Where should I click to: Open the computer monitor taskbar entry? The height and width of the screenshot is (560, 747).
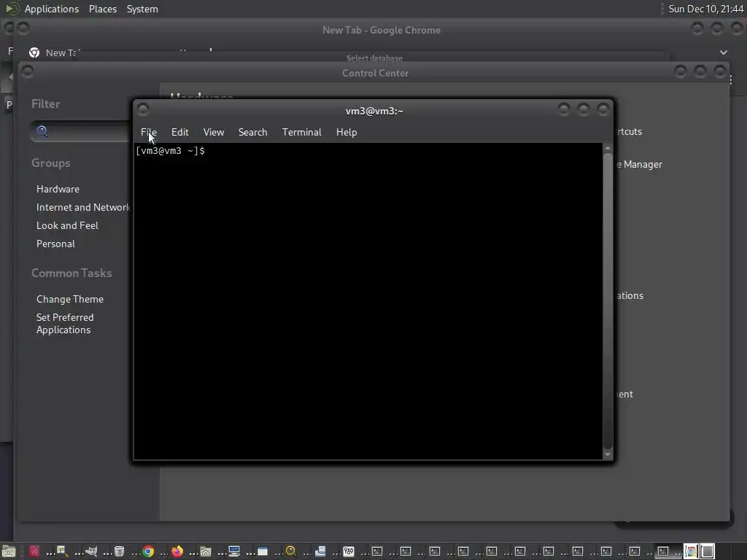pyautogui.click(x=234, y=551)
